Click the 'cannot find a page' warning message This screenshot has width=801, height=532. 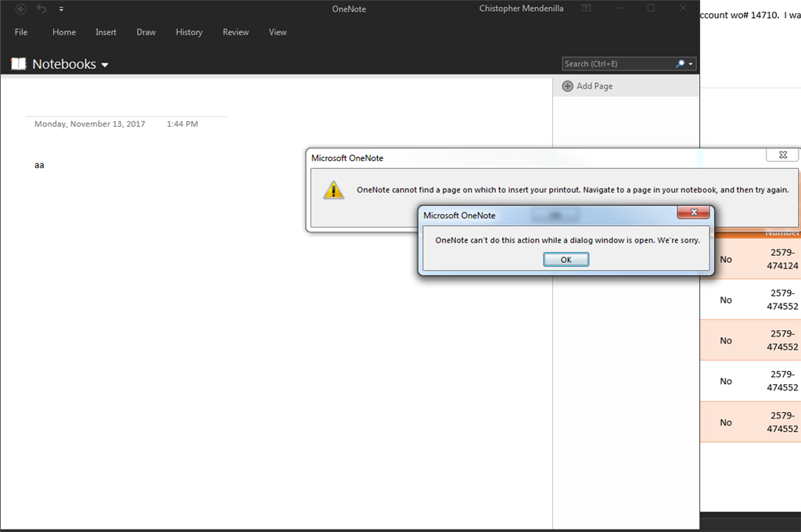point(573,189)
